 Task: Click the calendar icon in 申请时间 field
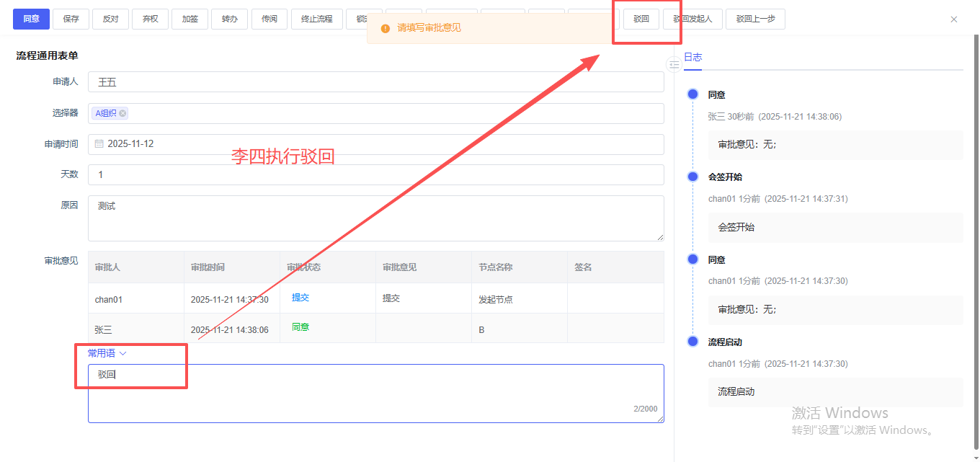(x=99, y=144)
